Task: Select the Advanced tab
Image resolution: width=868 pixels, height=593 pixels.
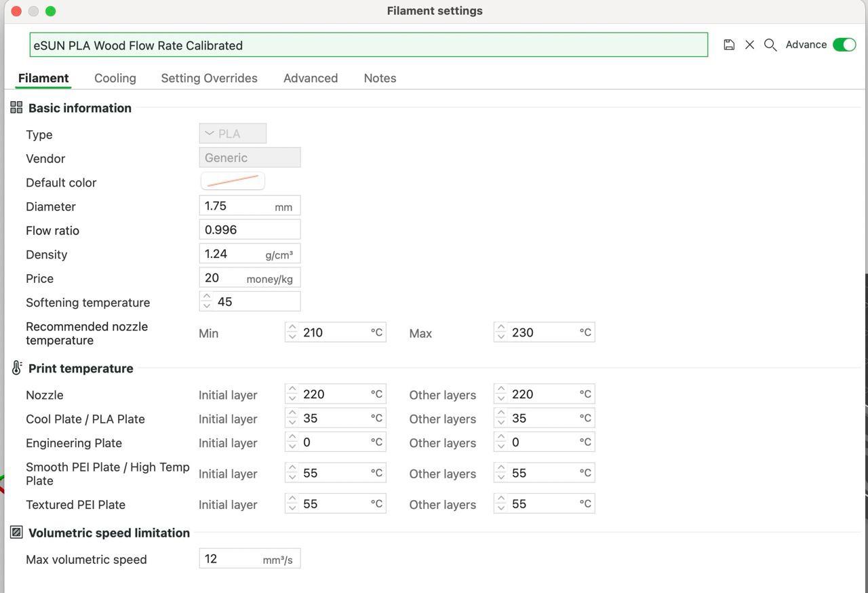Action: point(311,78)
